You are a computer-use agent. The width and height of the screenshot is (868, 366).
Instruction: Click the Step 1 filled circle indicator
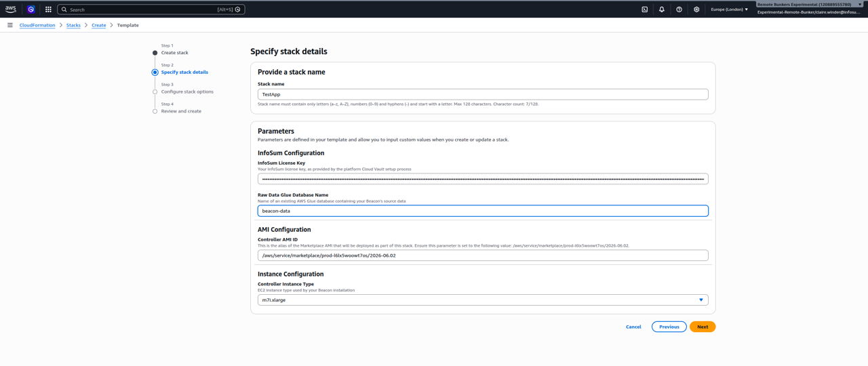[x=155, y=53]
